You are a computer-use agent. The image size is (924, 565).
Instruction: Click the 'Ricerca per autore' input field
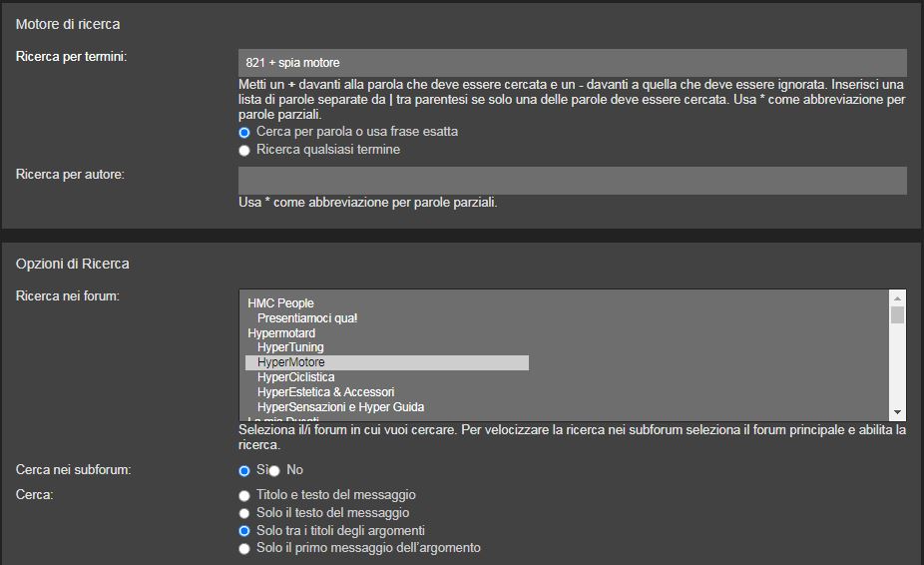click(572, 181)
